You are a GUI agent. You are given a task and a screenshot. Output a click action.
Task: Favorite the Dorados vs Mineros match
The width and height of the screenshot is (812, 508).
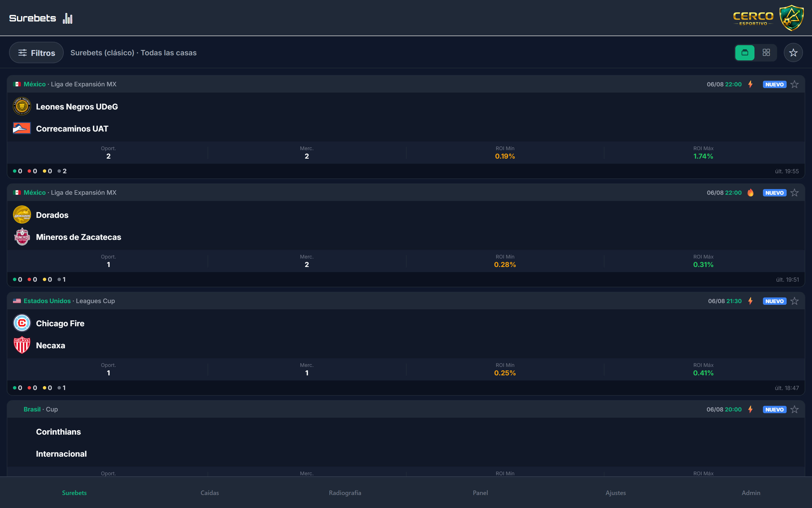(x=794, y=193)
